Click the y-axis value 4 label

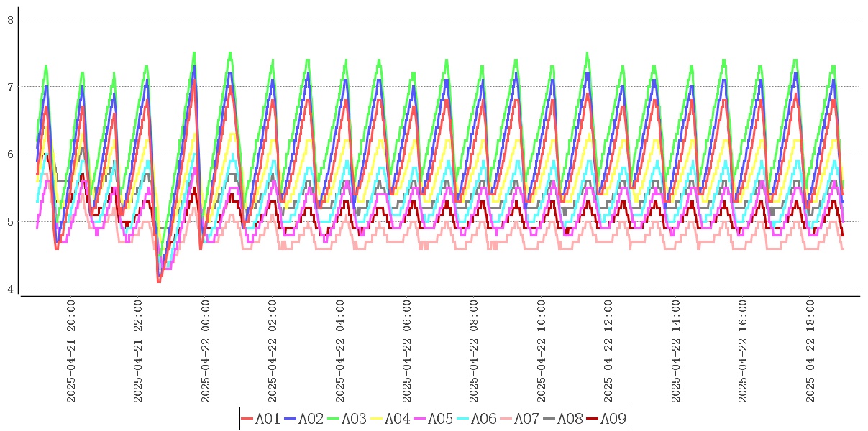[10, 289]
